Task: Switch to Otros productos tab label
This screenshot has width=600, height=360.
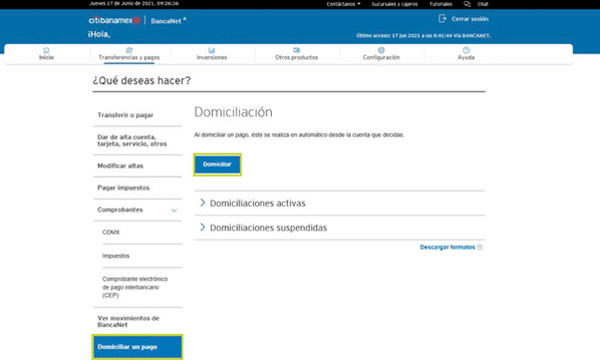Action: point(296,57)
